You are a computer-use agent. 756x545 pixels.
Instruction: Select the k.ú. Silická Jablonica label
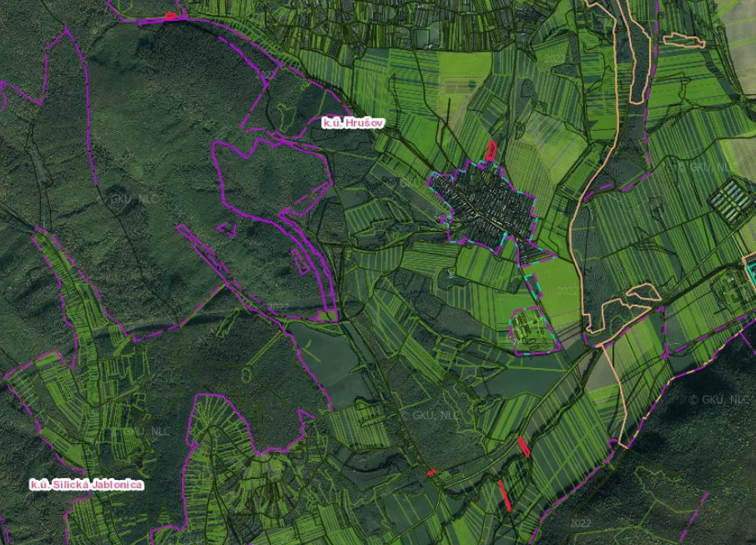87,484
